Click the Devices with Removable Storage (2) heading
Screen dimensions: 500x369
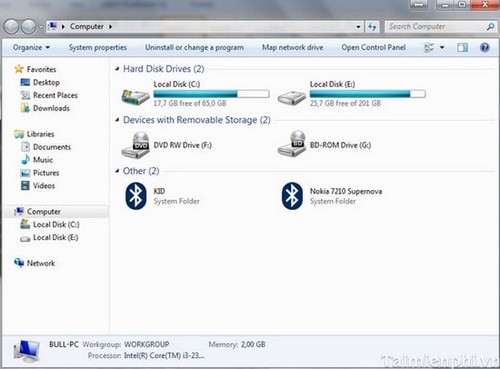tap(197, 120)
